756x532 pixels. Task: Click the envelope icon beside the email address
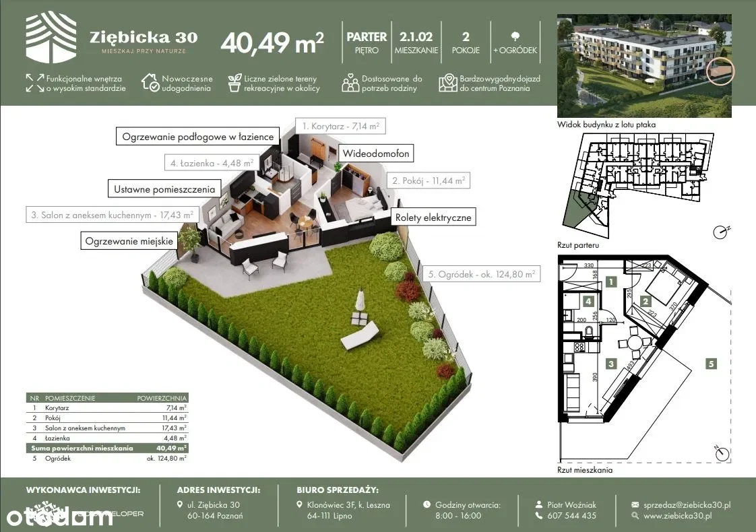click(635, 504)
